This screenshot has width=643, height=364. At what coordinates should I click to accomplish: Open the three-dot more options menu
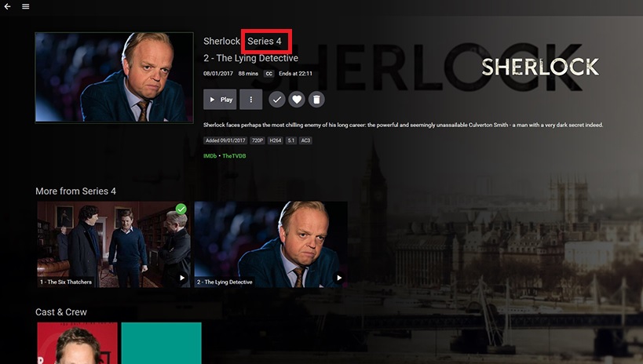[x=251, y=99]
